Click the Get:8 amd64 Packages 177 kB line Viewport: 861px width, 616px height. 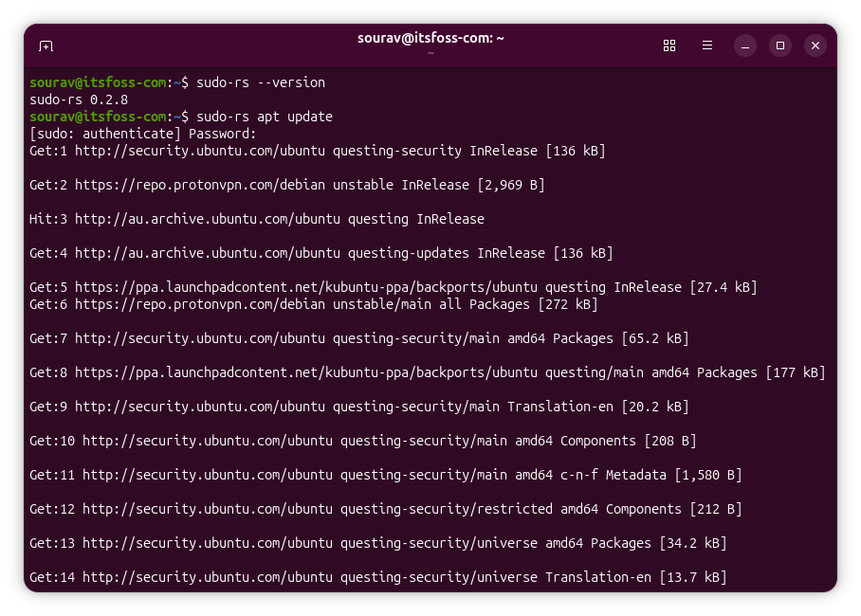pos(427,372)
